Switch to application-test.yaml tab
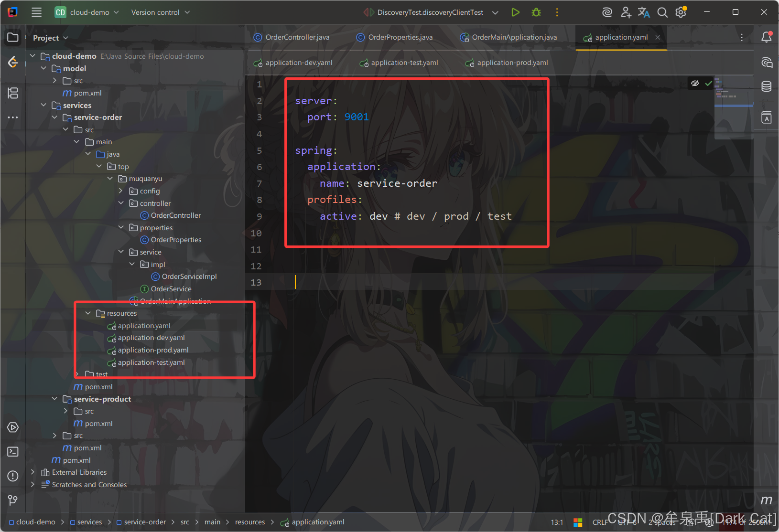The height and width of the screenshot is (532, 779). pyautogui.click(x=398, y=63)
